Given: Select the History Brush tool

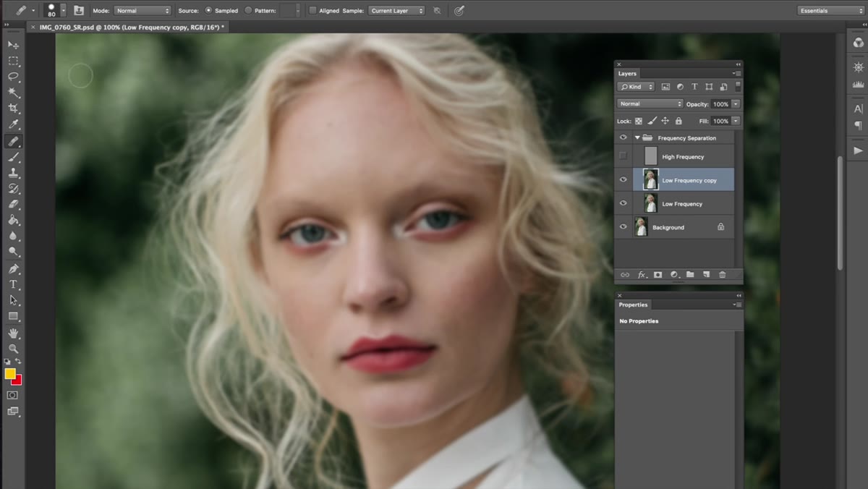Looking at the screenshot, I should 13,189.
